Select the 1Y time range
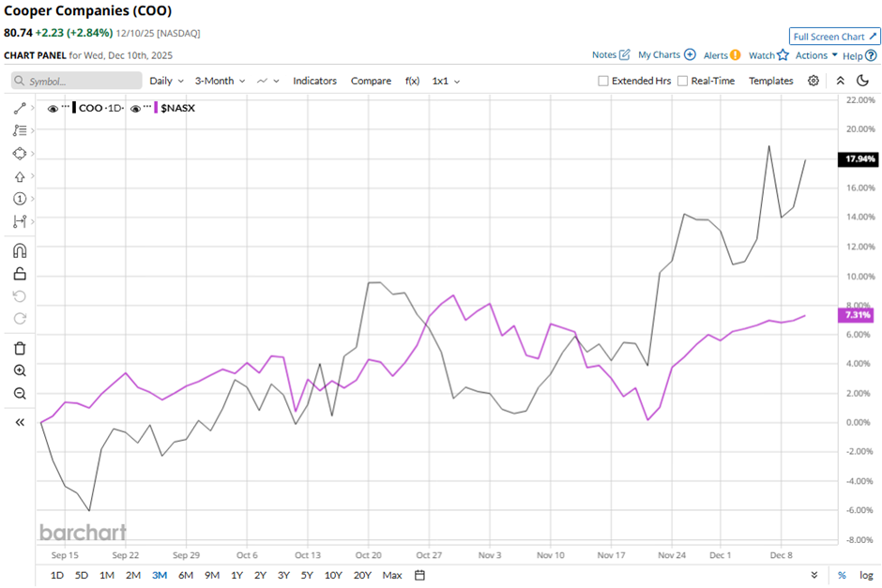This screenshot has width=882, height=588. tap(236, 575)
